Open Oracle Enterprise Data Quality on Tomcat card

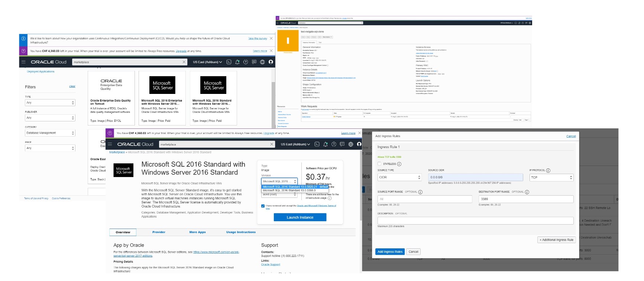coord(111,98)
